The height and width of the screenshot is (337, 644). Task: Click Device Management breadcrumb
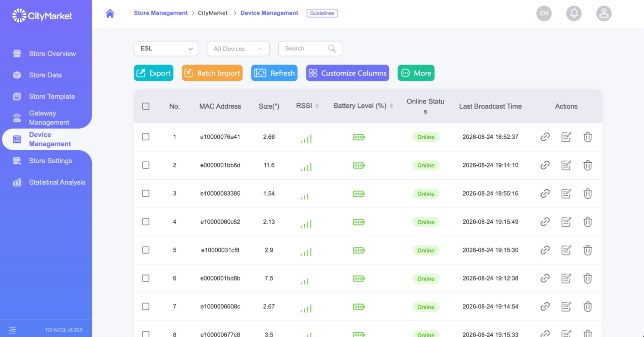[269, 13]
